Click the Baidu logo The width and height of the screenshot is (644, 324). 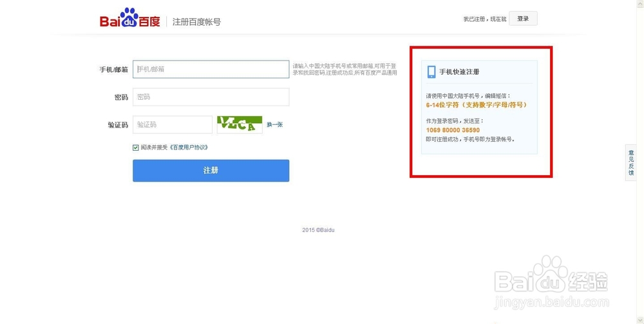click(x=130, y=19)
